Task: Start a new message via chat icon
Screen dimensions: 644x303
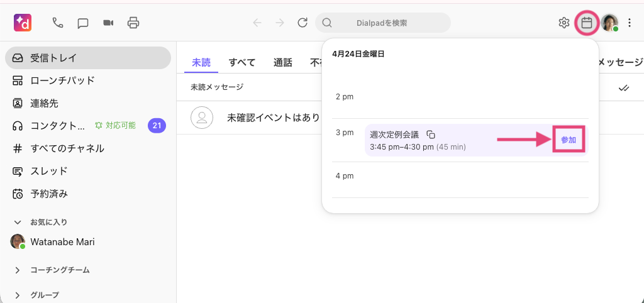Action: pyautogui.click(x=83, y=23)
